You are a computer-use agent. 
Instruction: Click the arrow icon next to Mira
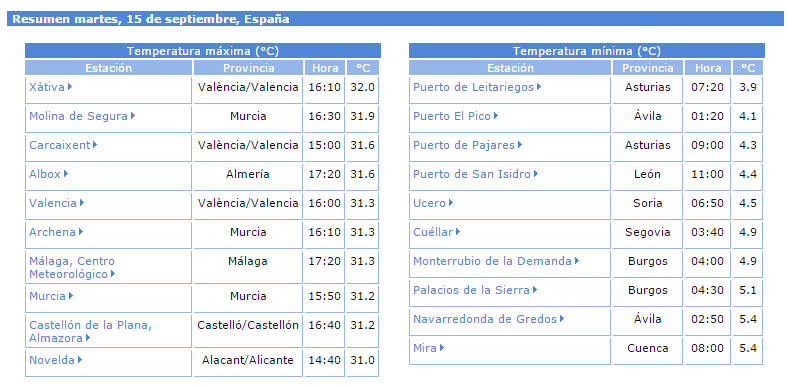[x=442, y=347]
